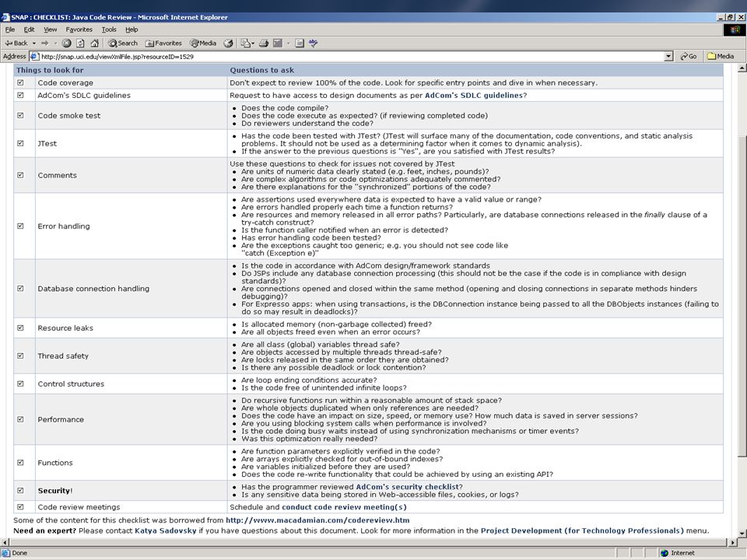This screenshot has width=747, height=560.
Task: Open AdCom's security checklist link
Action: coord(408,487)
